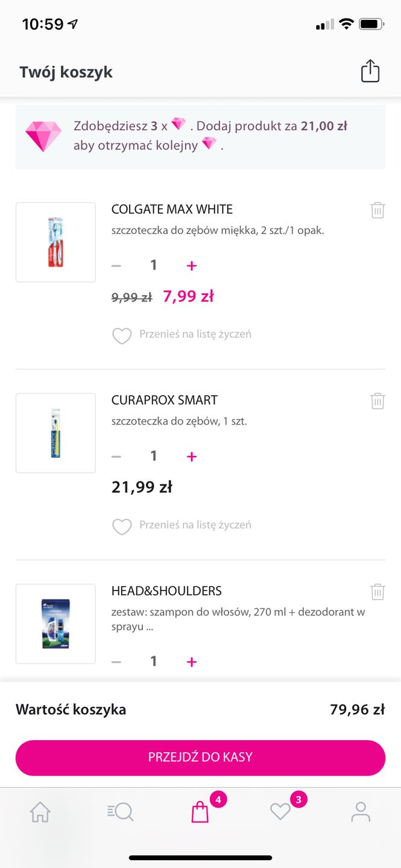Open the user profile tab

(x=361, y=812)
